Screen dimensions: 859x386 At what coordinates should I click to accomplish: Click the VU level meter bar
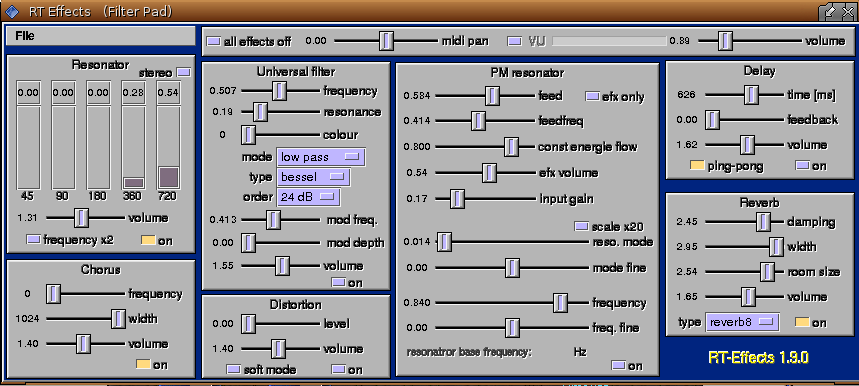click(609, 41)
